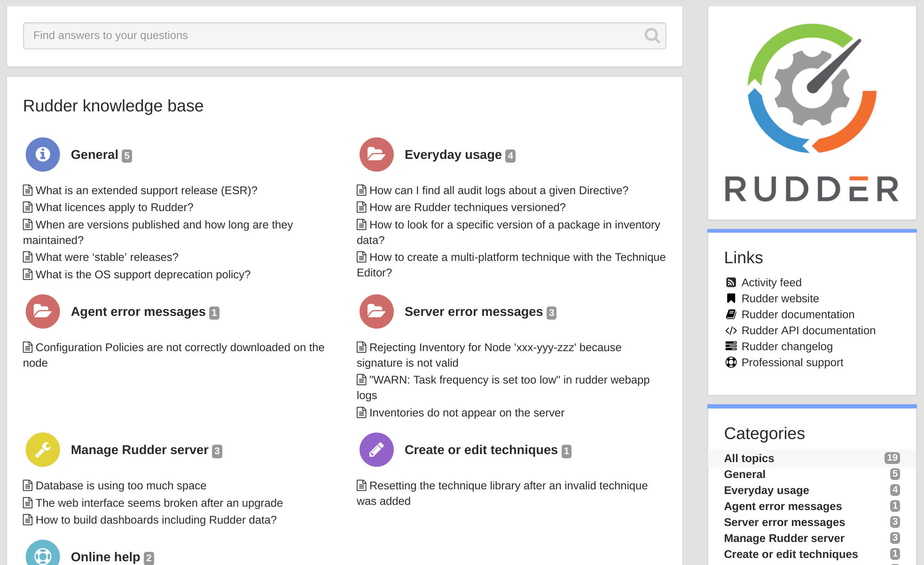Click the Rudder documentation book icon

731,314
